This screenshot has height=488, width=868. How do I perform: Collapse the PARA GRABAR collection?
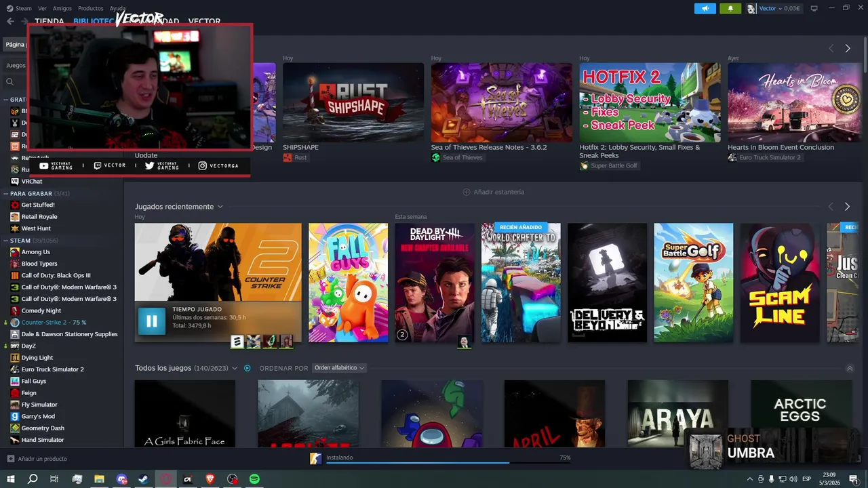(6, 193)
